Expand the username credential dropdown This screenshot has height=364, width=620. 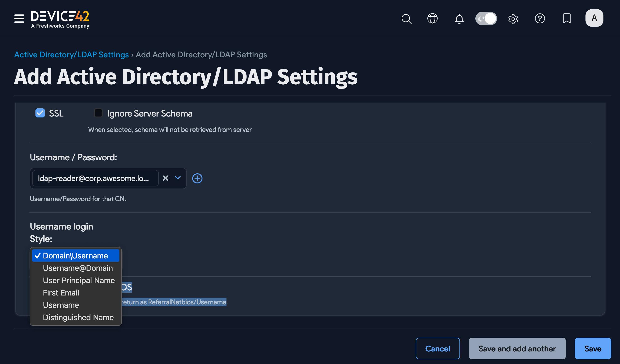178,179
